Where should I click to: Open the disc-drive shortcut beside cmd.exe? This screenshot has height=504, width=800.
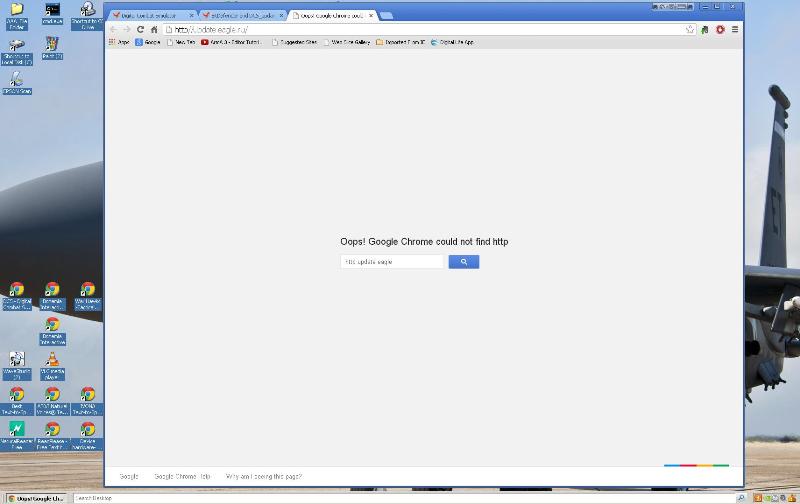coord(87,16)
